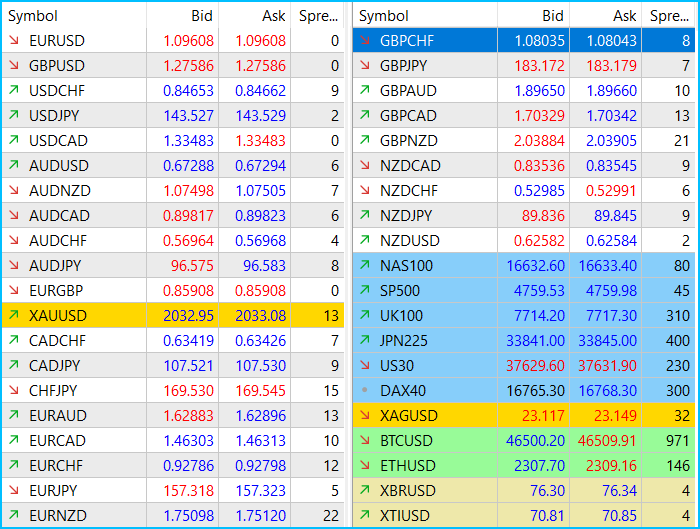Click the up arrow icon beside NAS100

tap(364, 266)
